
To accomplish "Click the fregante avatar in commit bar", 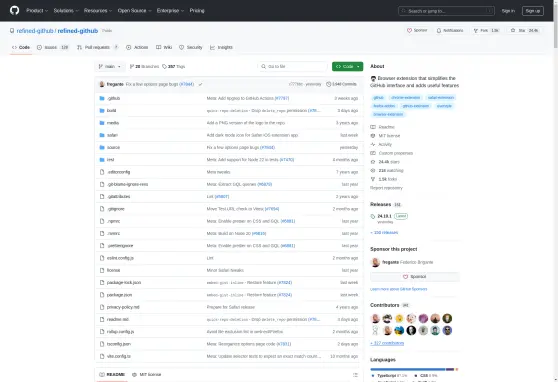I will [x=102, y=84].
